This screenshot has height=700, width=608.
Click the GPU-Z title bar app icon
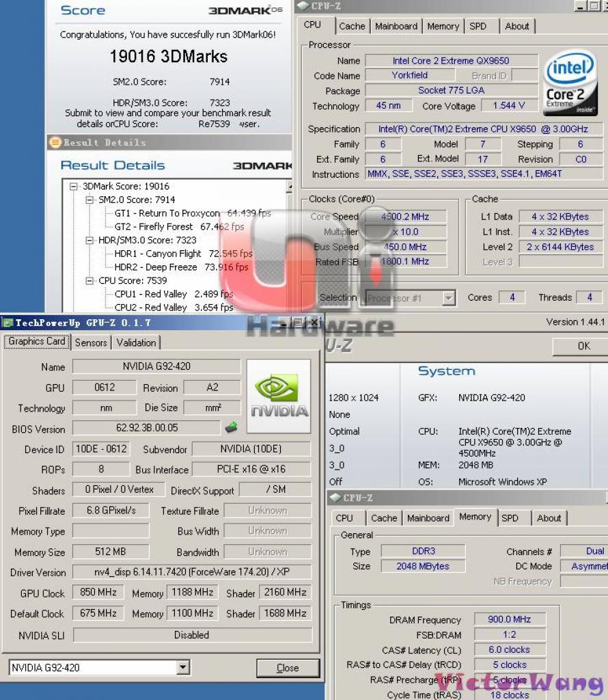(x=8, y=323)
